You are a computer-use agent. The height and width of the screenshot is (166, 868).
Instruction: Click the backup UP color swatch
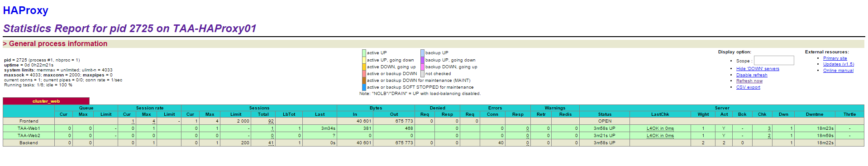[x=422, y=53]
